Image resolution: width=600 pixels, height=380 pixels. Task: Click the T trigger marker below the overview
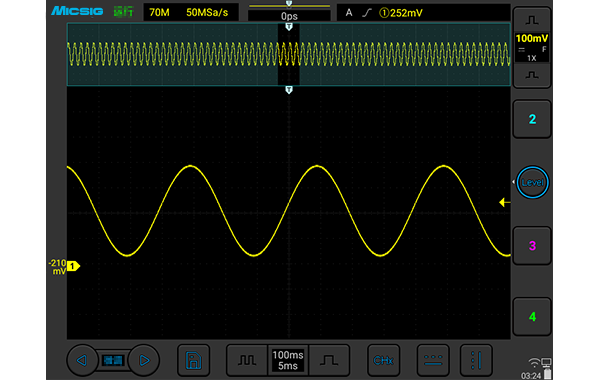289,90
